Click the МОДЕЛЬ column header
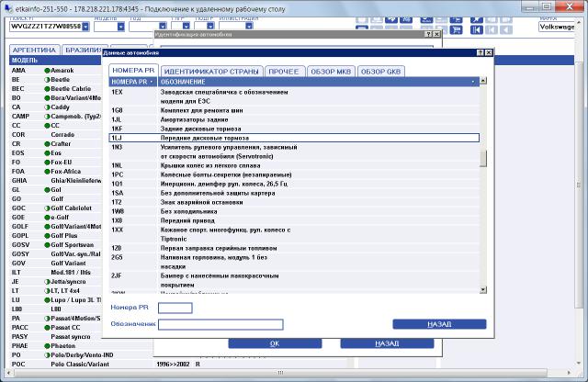 tap(55, 61)
